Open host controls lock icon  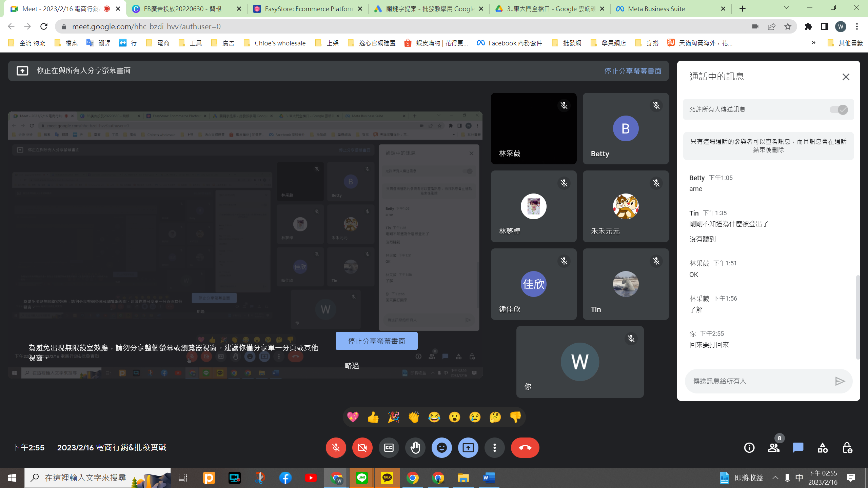tap(847, 448)
